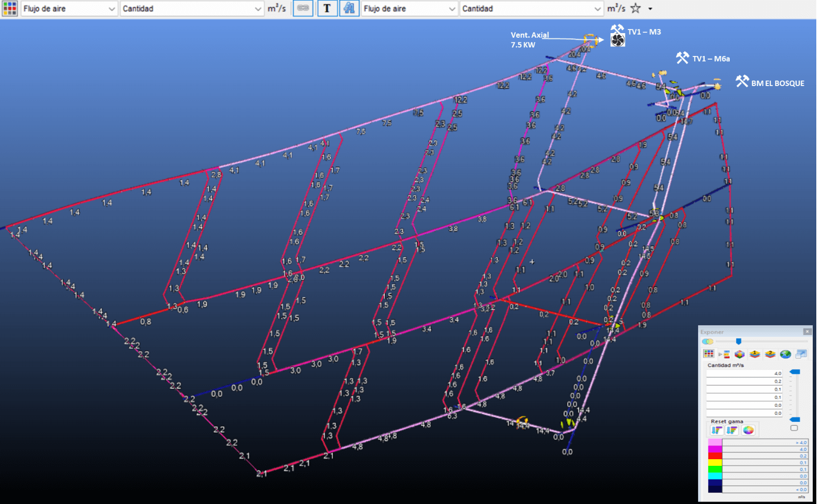Click the colored 3D cube icon

tap(739, 354)
